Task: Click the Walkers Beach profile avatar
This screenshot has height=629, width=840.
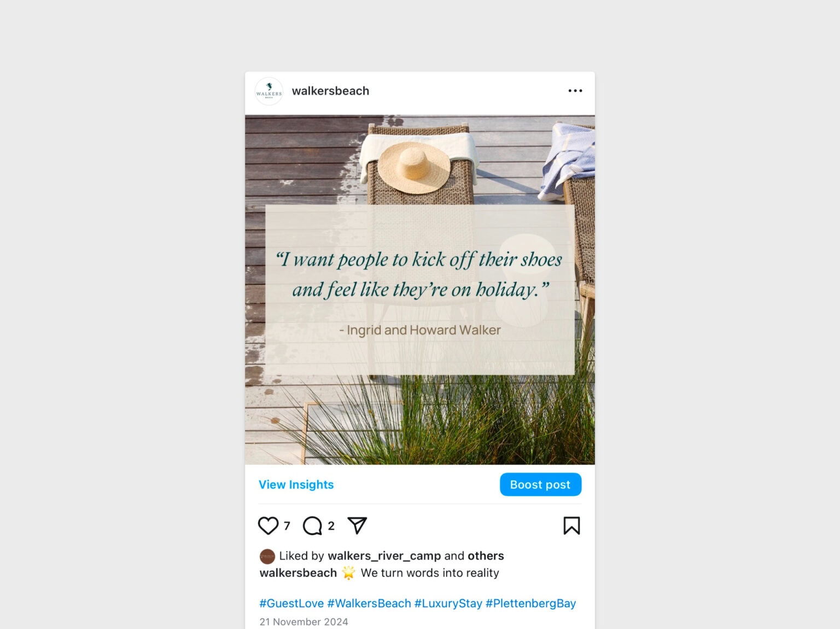Action: pyautogui.click(x=269, y=91)
